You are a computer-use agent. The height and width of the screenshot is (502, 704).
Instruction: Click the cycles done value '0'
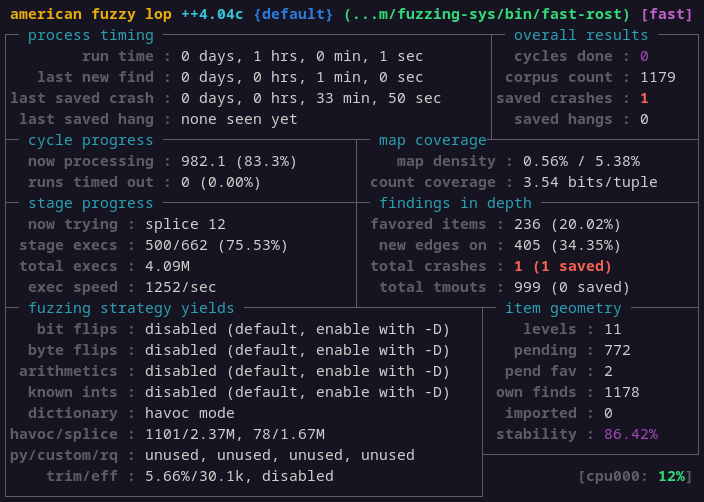pyautogui.click(x=644, y=56)
